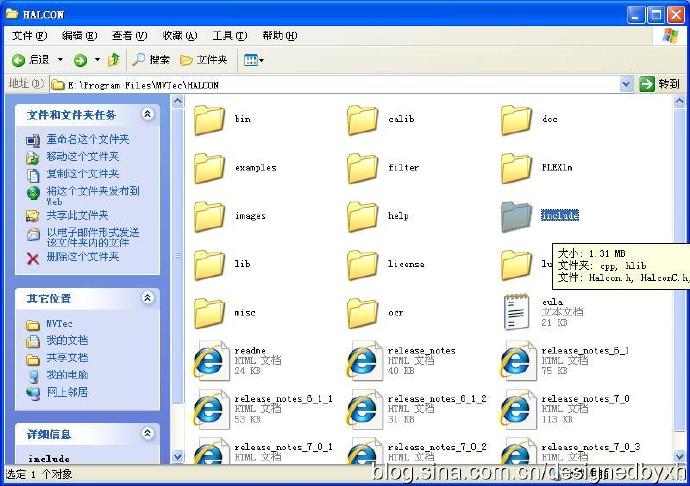The width and height of the screenshot is (690, 486).
Task: Open the 编辑(E) menu
Action: pyautogui.click(x=79, y=36)
